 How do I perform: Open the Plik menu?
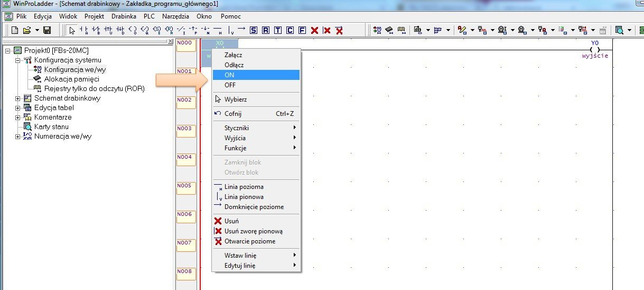21,16
